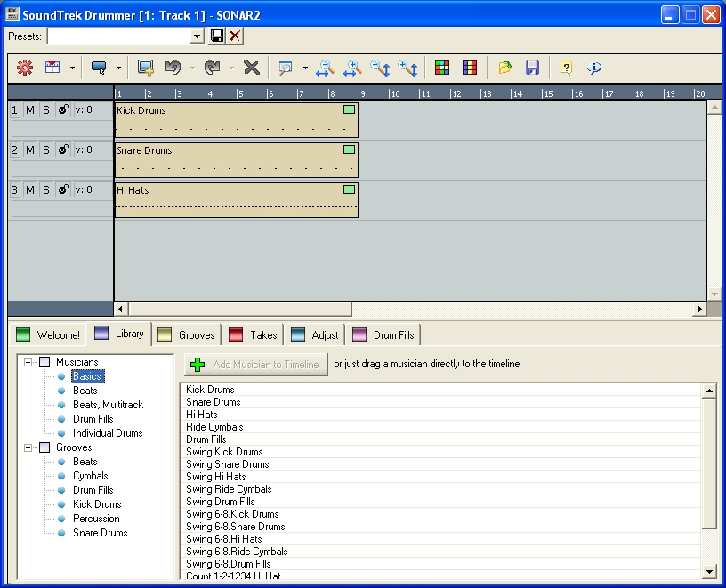Click the open folder icon
Screen dimensions: 726x588
(x=504, y=68)
